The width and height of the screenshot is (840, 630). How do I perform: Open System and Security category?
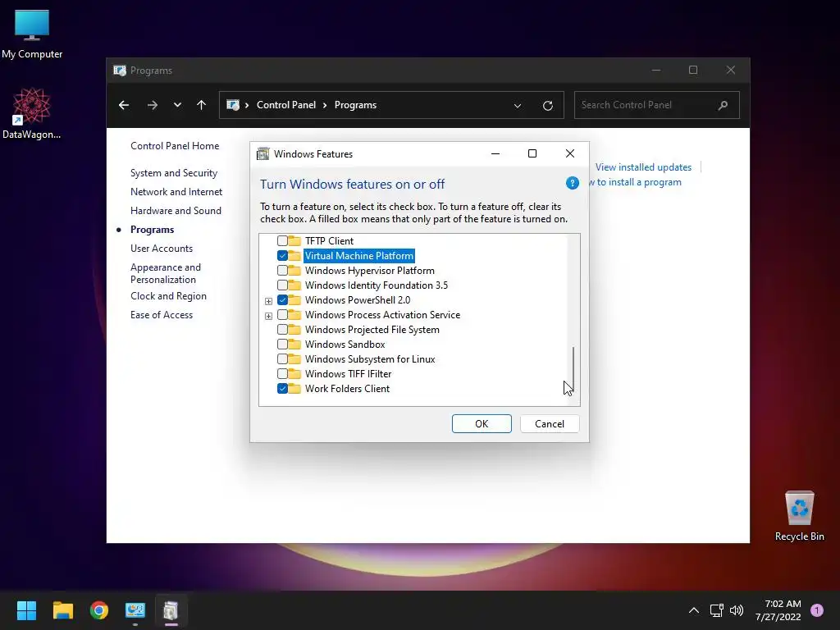(174, 173)
